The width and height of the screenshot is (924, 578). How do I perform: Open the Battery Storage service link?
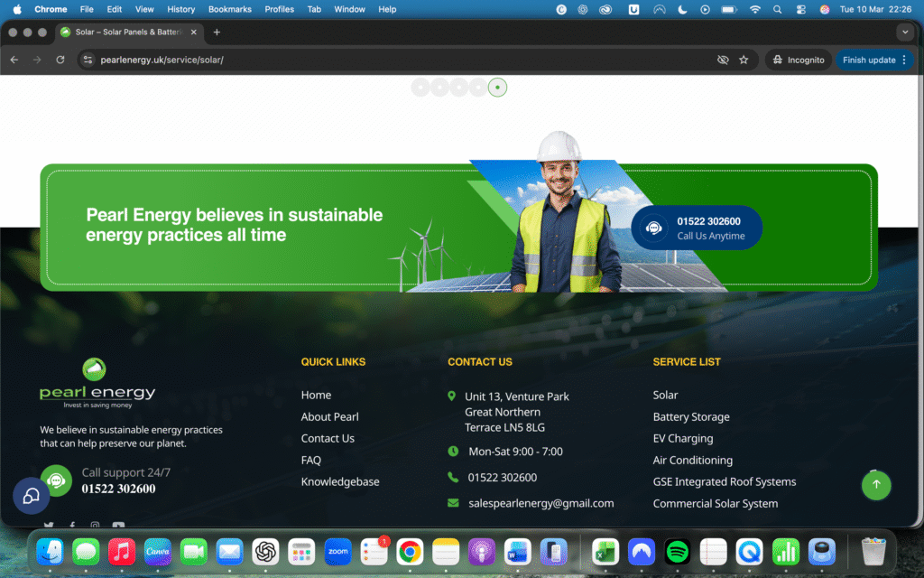coord(691,417)
